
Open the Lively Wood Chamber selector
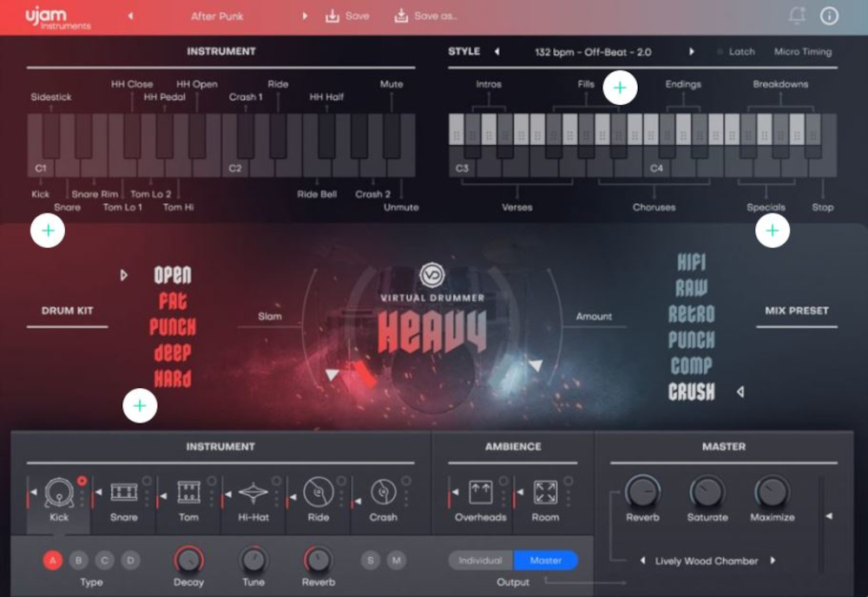tap(707, 561)
